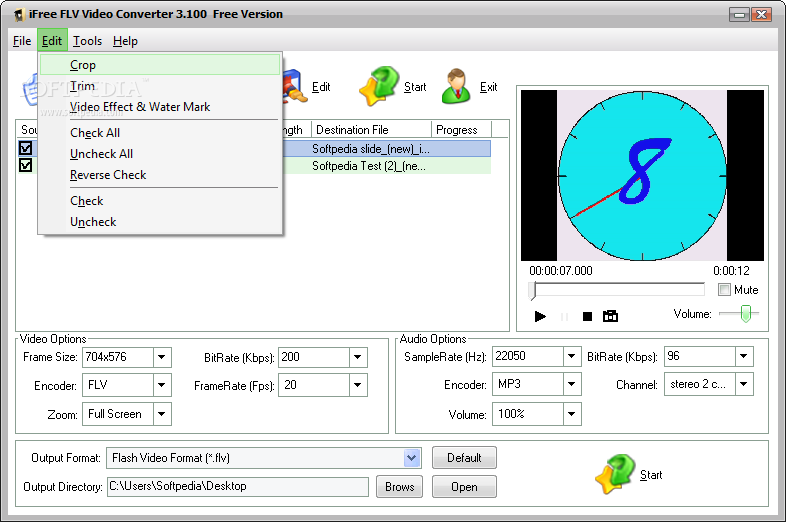The image size is (786, 522).
Task: Click the 0:00:12 duration text
Action: 731,271
